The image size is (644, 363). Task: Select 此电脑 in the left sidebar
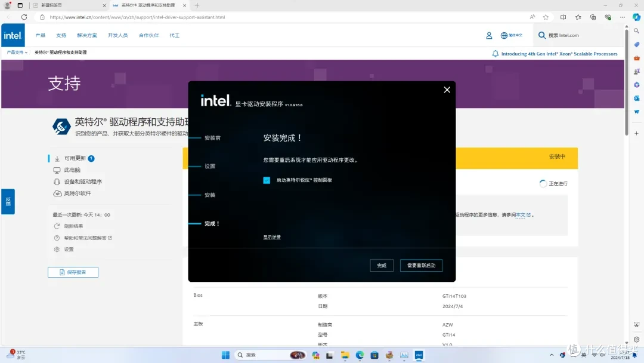[x=72, y=170]
